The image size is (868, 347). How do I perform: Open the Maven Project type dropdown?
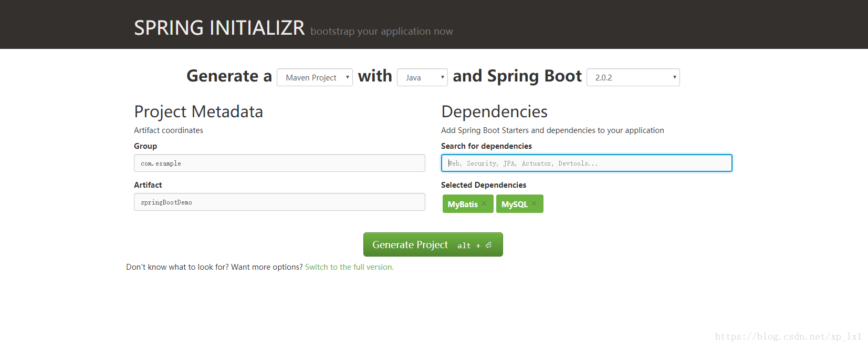click(x=315, y=77)
